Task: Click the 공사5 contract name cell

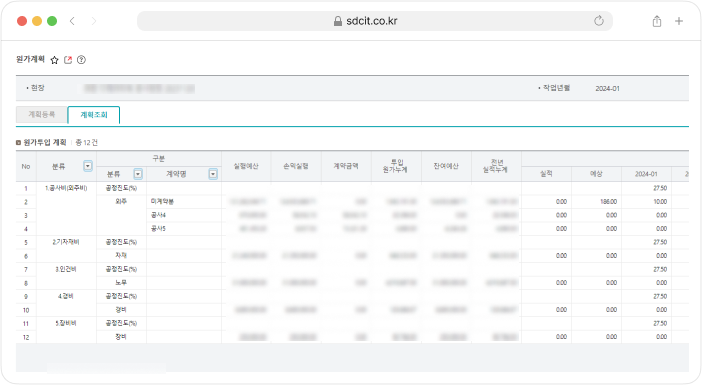Action: (184, 229)
